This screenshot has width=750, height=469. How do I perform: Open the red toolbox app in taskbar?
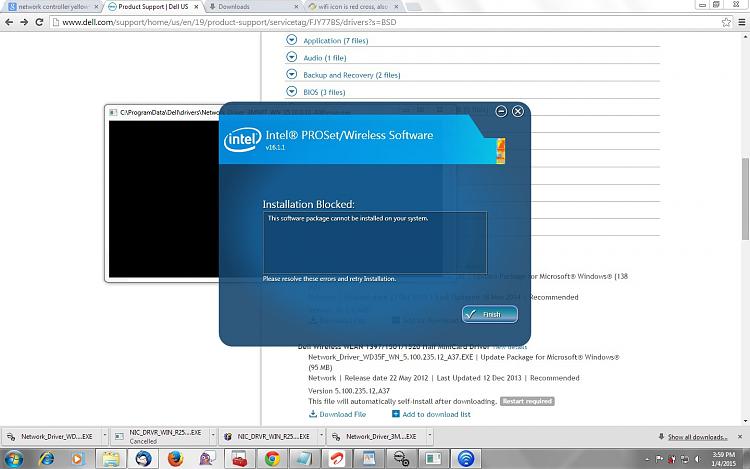239,459
